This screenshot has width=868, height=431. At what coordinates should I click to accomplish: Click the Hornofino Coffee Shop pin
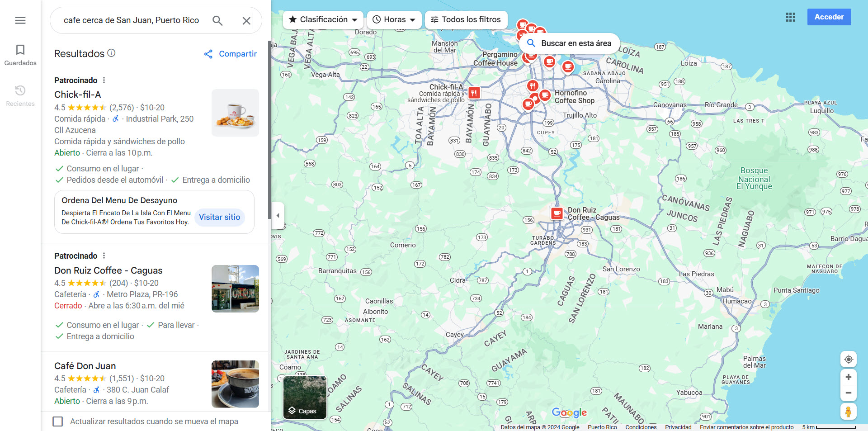tap(545, 95)
